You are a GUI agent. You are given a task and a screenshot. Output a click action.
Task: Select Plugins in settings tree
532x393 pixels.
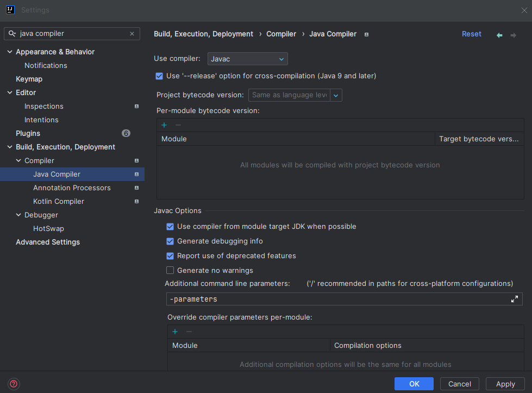click(28, 133)
